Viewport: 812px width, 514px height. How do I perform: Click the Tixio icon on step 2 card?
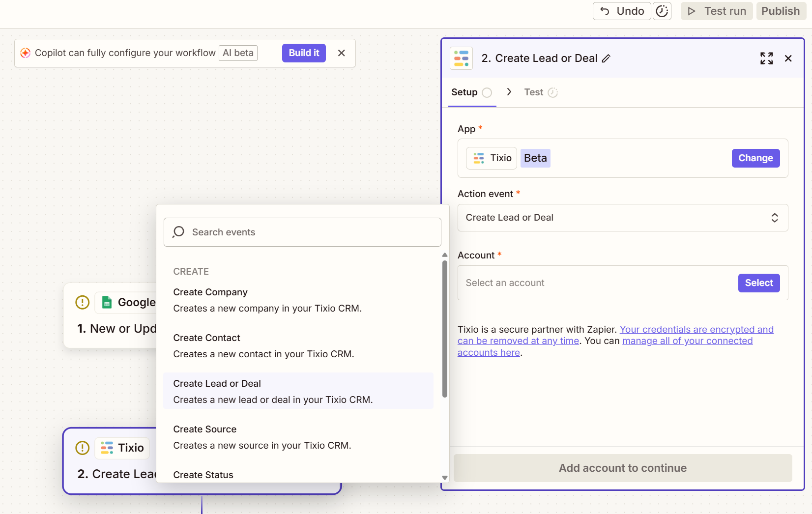(107, 448)
